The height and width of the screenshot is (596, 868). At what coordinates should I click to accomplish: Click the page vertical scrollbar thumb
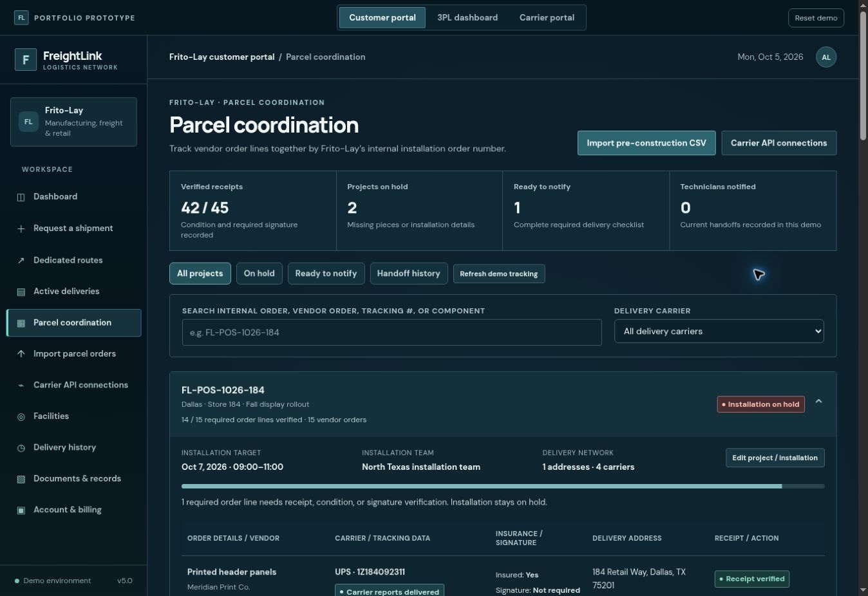[x=863, y=76]
